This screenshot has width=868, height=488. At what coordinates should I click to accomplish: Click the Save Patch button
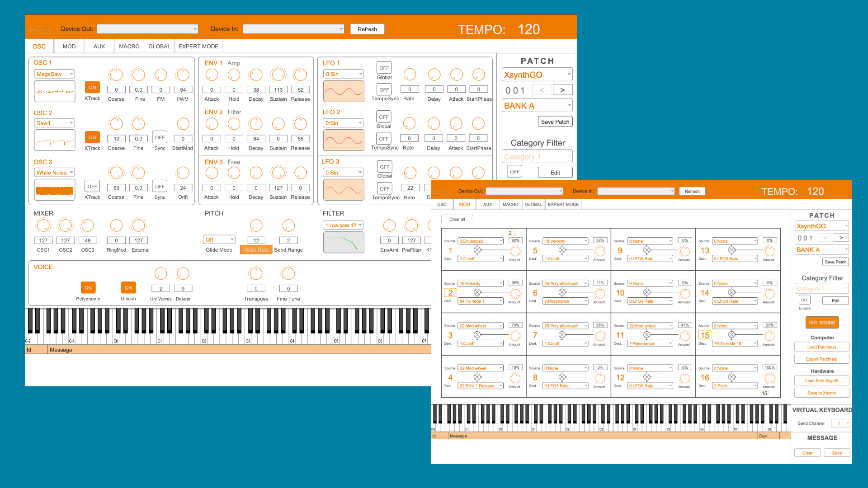[555, 122]
